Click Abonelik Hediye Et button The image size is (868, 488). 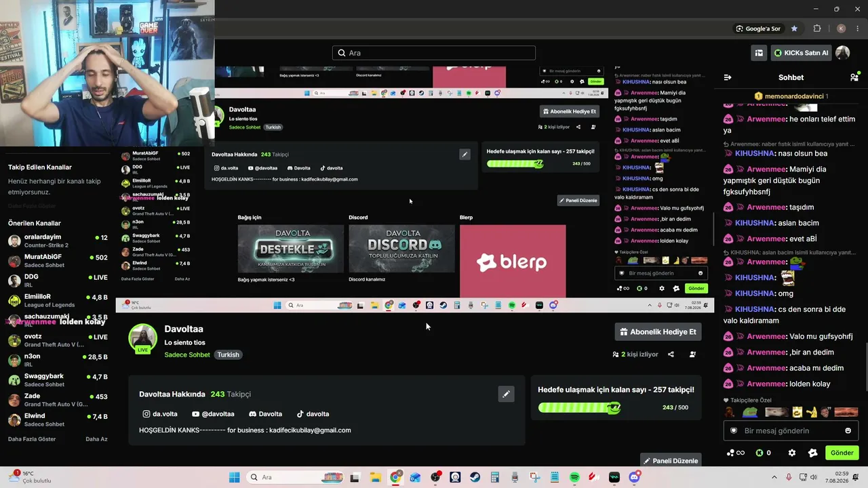[658, 331]
